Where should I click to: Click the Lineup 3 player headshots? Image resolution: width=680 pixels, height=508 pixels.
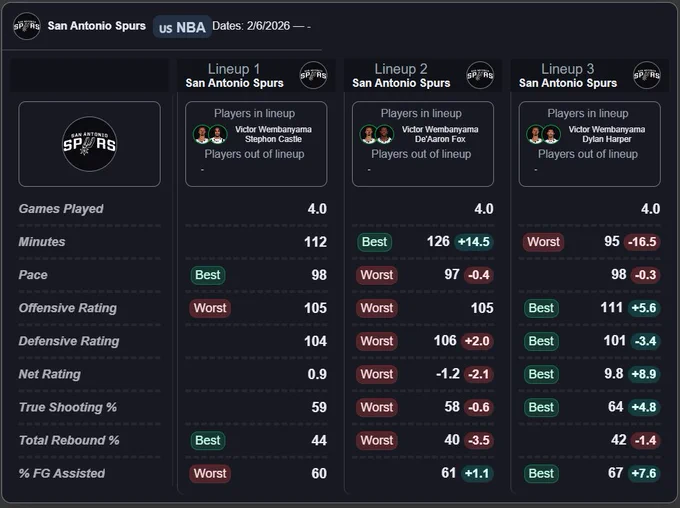tap(544, 134)
